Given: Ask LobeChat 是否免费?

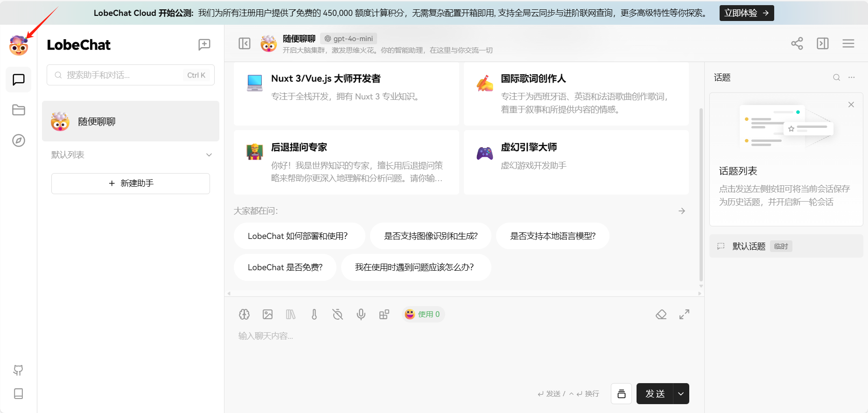Looking at the screenshot, I should coord(285,267).
